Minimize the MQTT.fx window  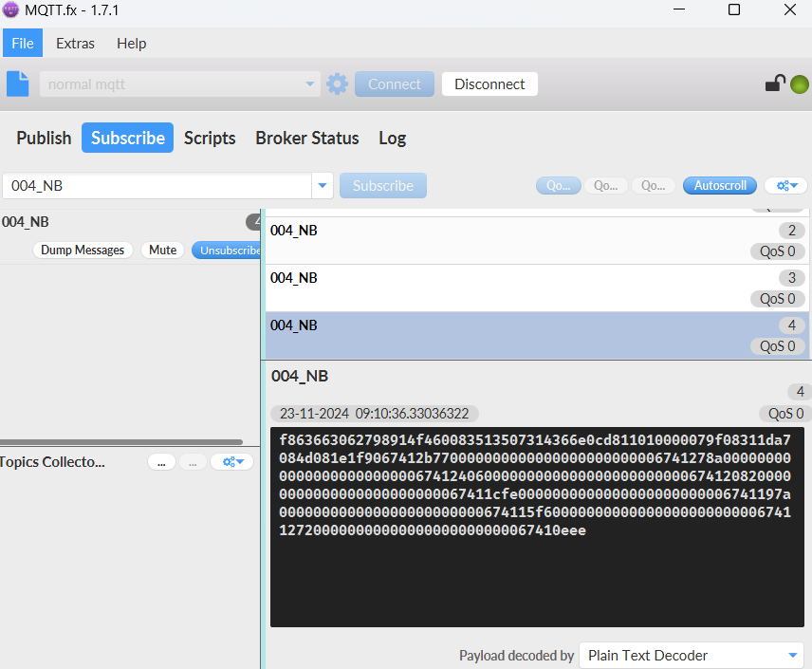click(679, 9)
